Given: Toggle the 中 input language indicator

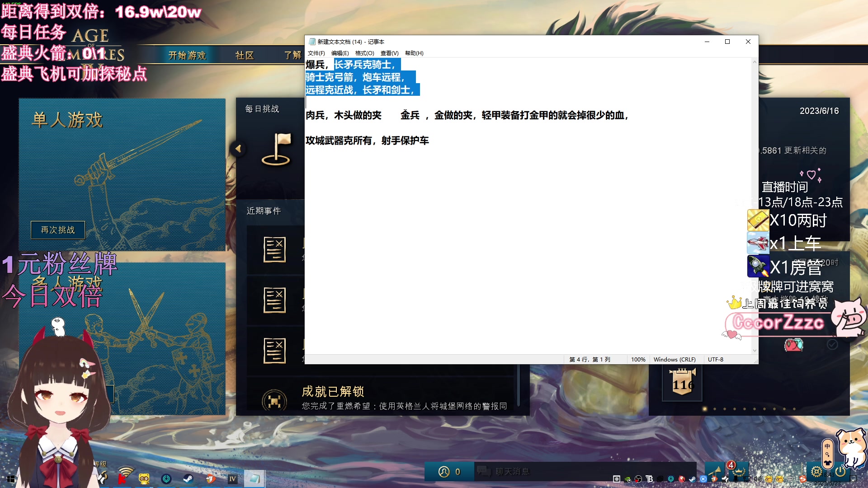Looking at the screenshot, I should (x=790, y=479).
